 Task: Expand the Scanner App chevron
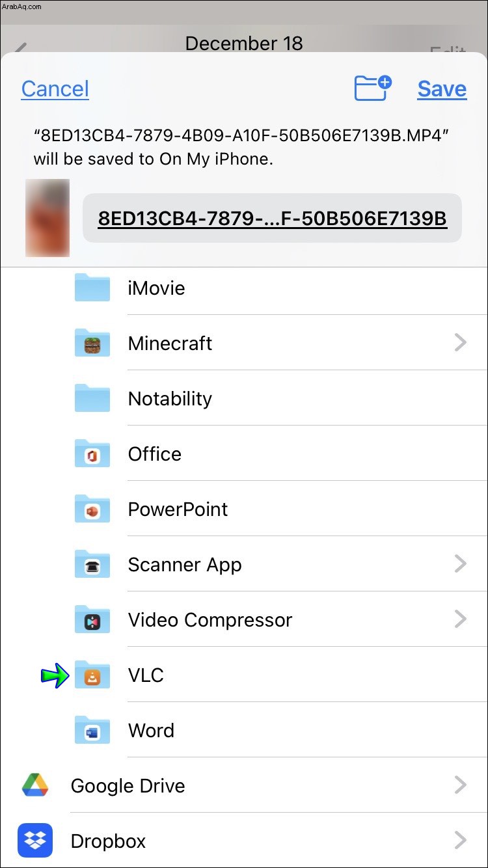(x=461, y=563)
